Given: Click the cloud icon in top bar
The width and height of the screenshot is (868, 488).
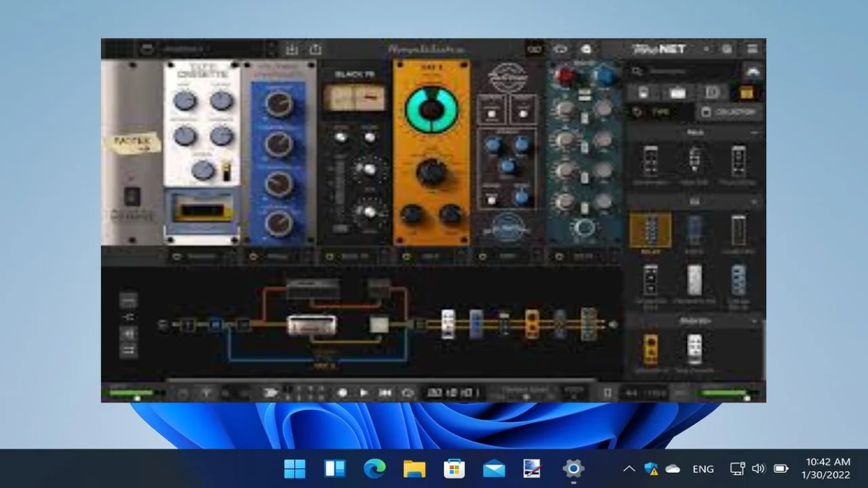Looking at the screenshot, I should pos(561,49).
